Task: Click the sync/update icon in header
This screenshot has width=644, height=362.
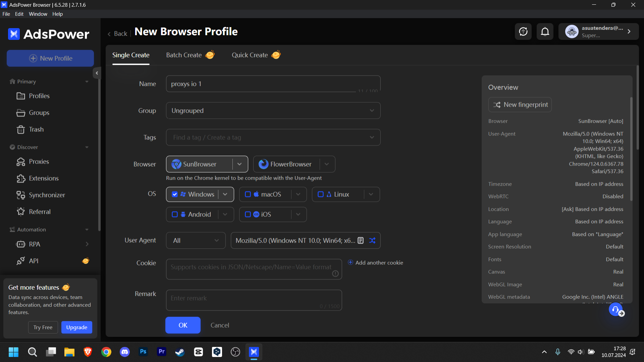Action: click(523, 32)
